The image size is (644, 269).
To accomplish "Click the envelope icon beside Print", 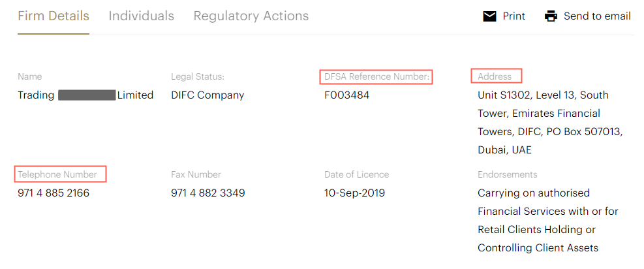I will 489,16.
